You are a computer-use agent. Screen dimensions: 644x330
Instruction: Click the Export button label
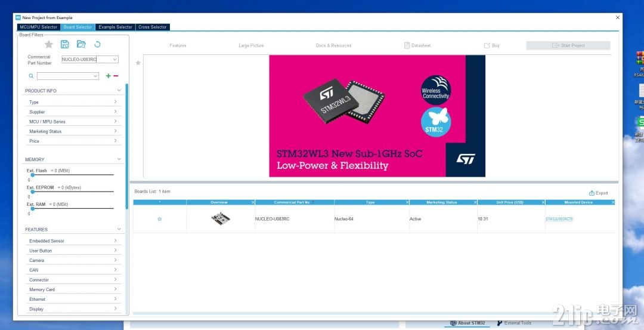coord(602,193)
